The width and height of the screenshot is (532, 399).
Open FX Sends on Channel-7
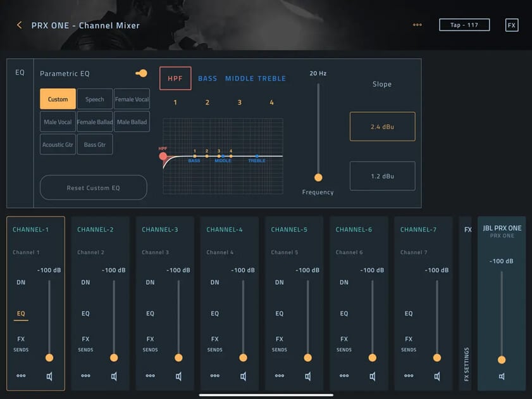(409, 344)
